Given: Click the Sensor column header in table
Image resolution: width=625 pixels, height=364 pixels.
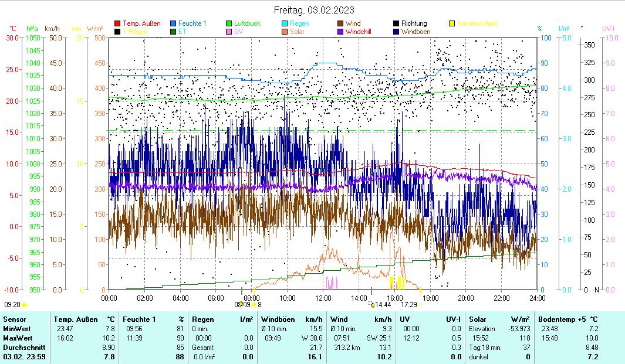Looking at the screenshot, I should pos(13,319).
